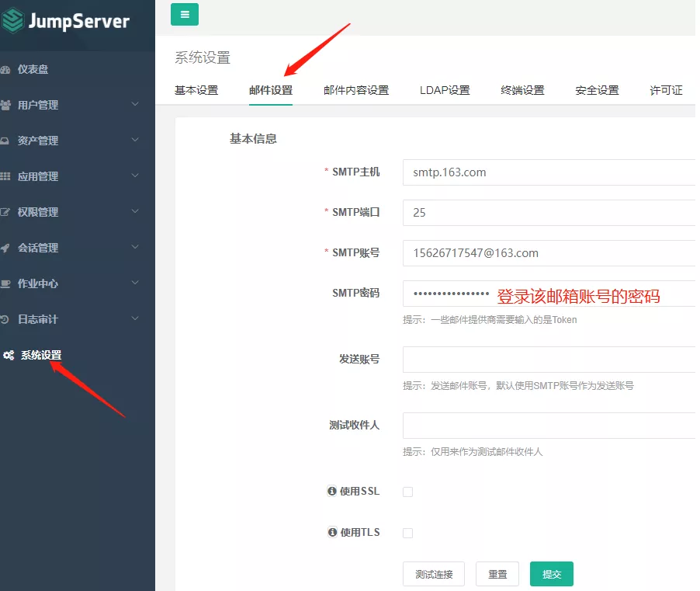Click the 会话管理 rocket icon

6,248
